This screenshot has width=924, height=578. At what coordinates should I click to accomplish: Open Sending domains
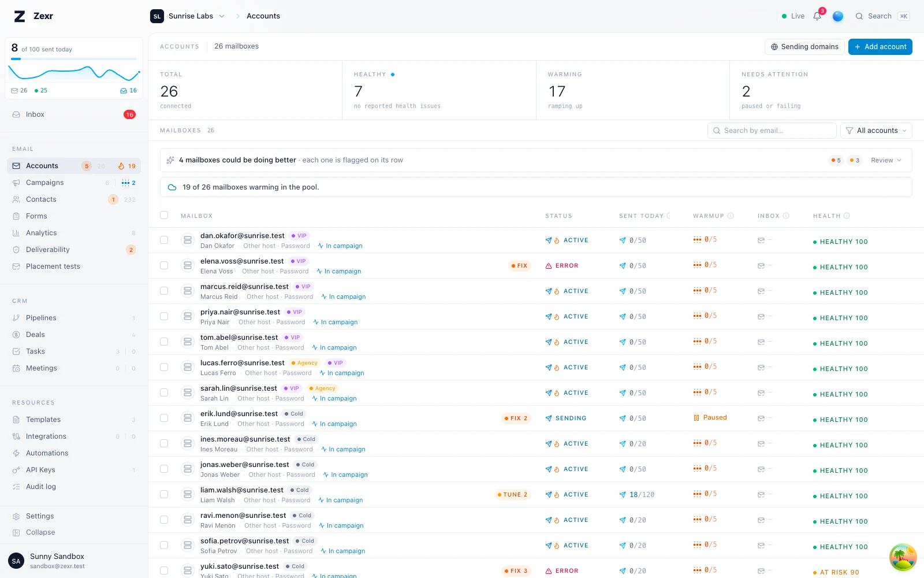804,47
